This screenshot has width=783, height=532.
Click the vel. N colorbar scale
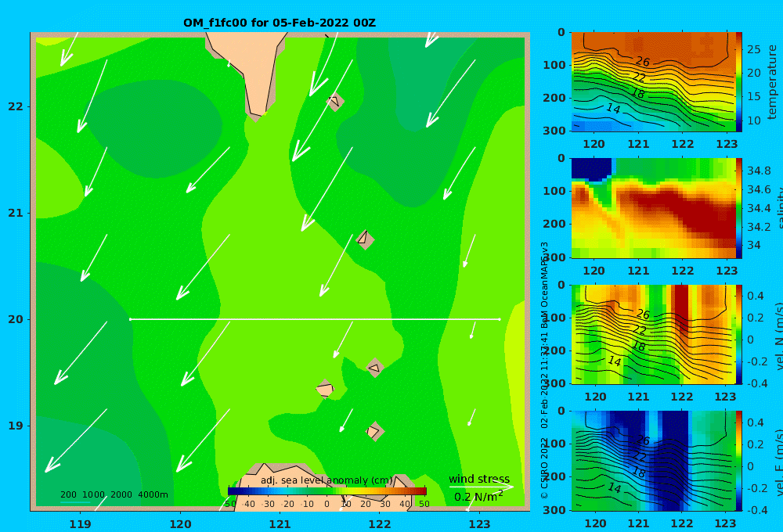[x=739, y=334]
